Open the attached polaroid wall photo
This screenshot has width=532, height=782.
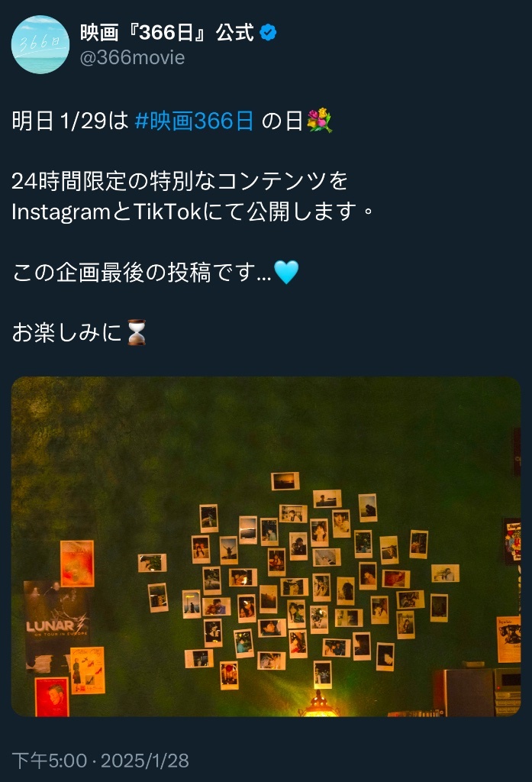(x=266, y=547)
